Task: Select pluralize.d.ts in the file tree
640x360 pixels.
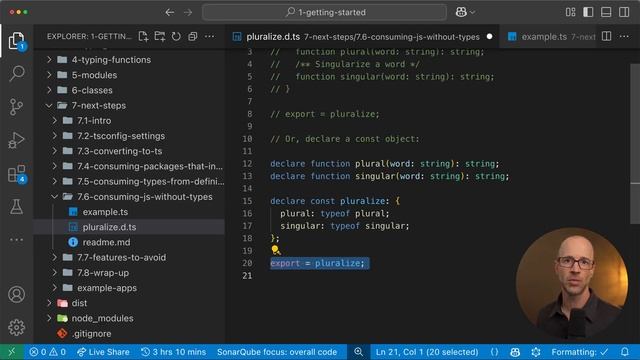Action: tap(129, 227)
